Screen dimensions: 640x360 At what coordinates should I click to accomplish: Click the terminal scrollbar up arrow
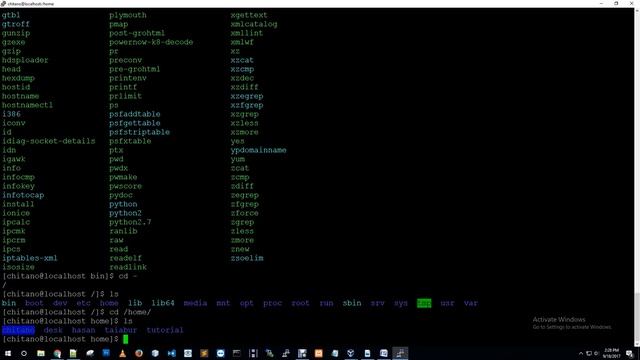coord(637,11)
